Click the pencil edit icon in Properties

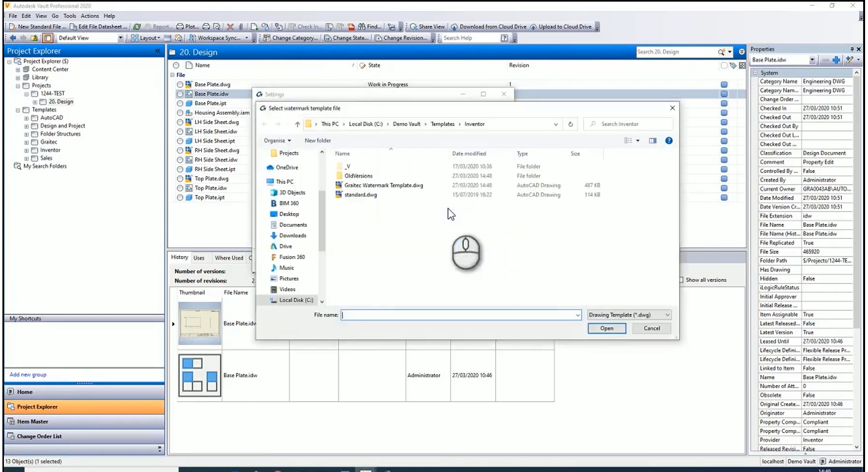(x=850, y=60)
